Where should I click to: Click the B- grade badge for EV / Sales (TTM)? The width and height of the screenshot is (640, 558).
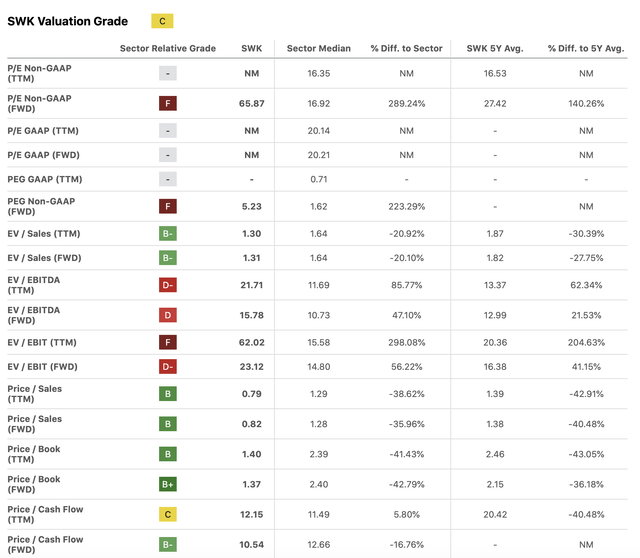coord(168,233)
